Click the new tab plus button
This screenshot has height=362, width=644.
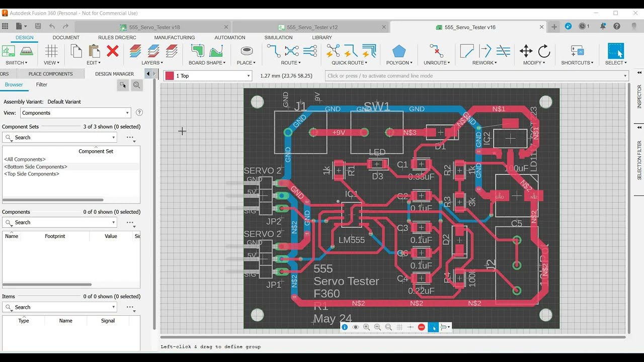554,27
